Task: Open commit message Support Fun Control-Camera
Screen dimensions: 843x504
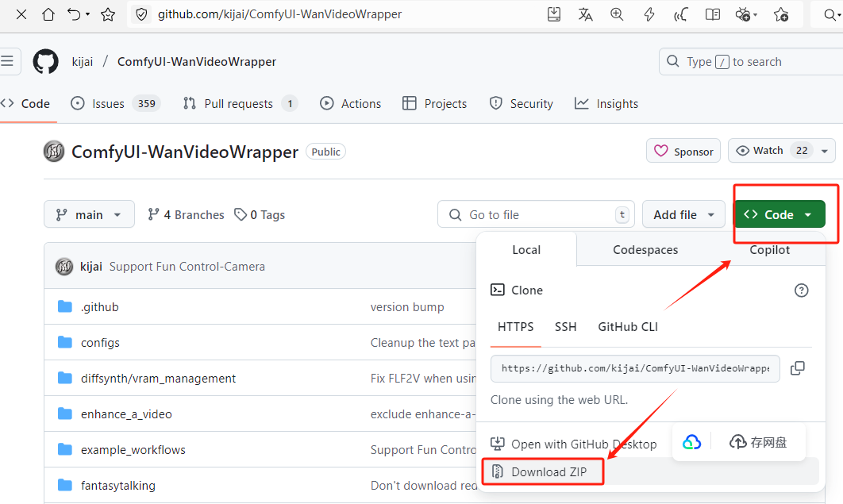Action: (x=187, y=267)
